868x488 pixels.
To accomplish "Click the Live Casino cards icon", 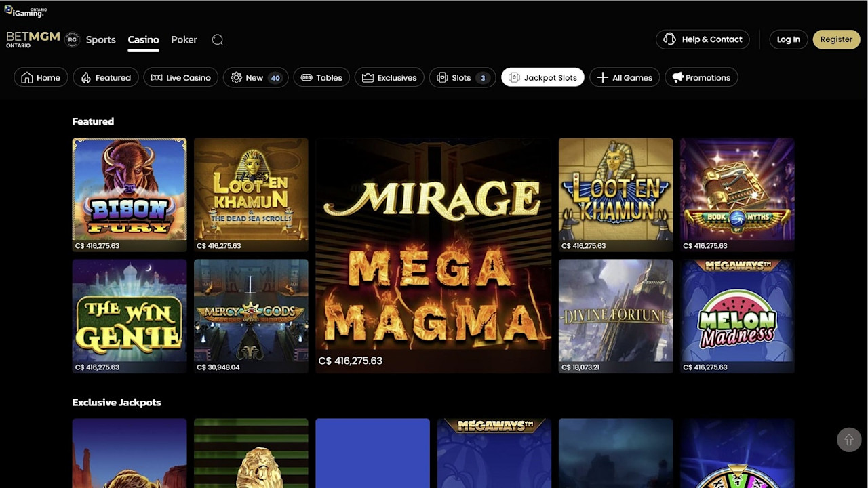I will tap(157, 78).
